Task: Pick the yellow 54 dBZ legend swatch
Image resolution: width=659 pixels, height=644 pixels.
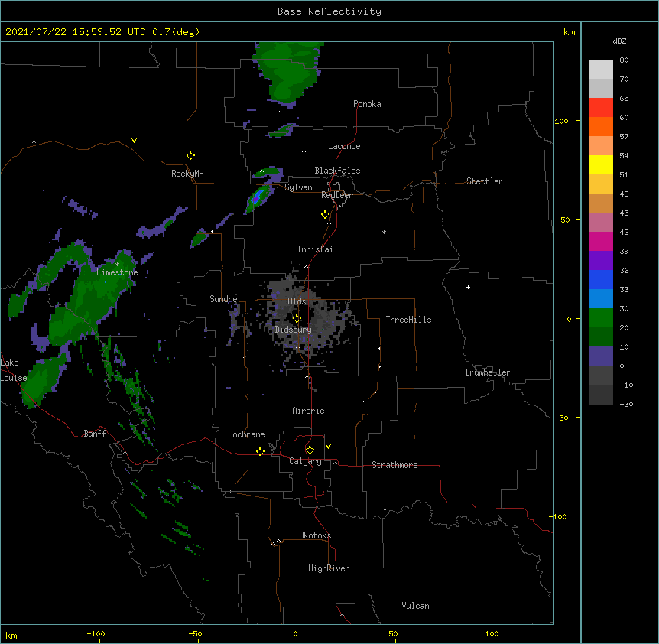Action: click(x=601, y=164)
